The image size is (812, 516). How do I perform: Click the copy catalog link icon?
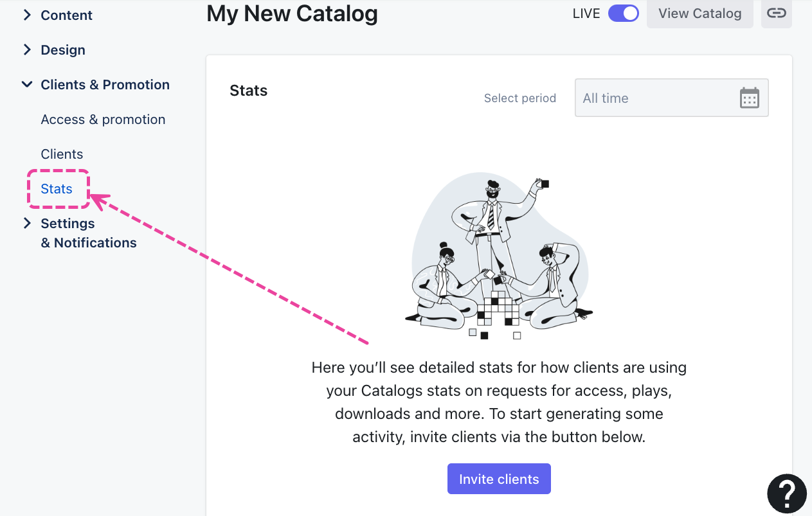click(x=776, y=13)
